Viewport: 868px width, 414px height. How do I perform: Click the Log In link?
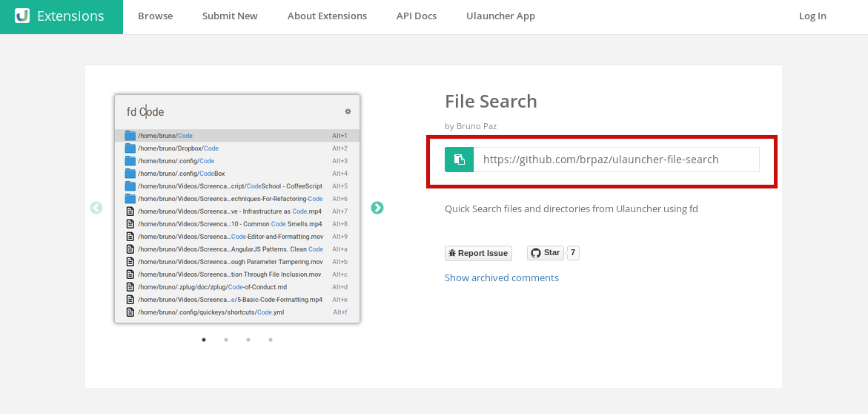[812, 16]
